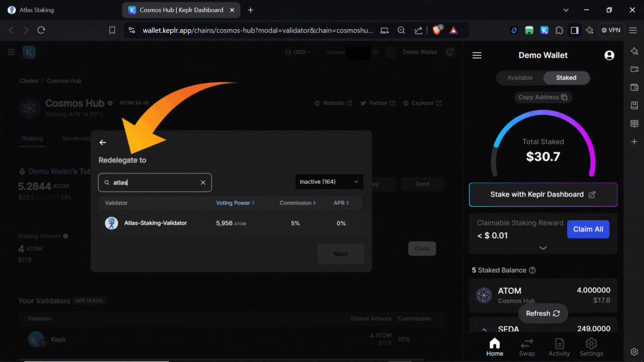Viewport: 644px width, 362px height.
Task: Sort validators by Voting Power
Action: coord(235,203)
